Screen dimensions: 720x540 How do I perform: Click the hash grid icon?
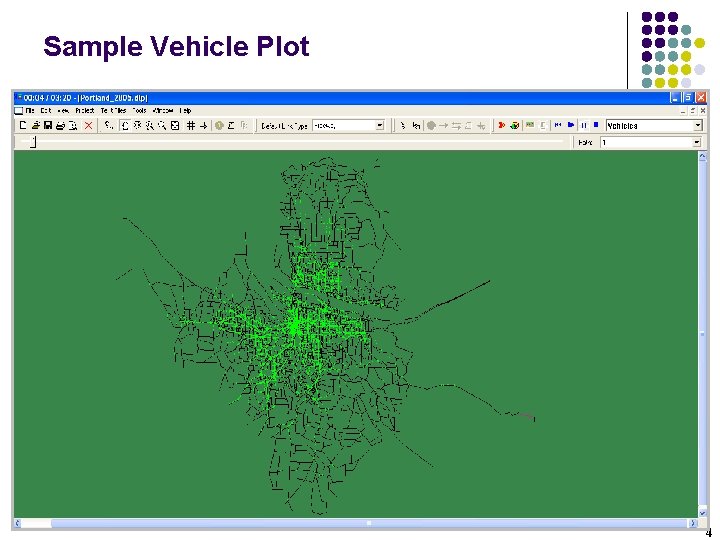[191, 125]
